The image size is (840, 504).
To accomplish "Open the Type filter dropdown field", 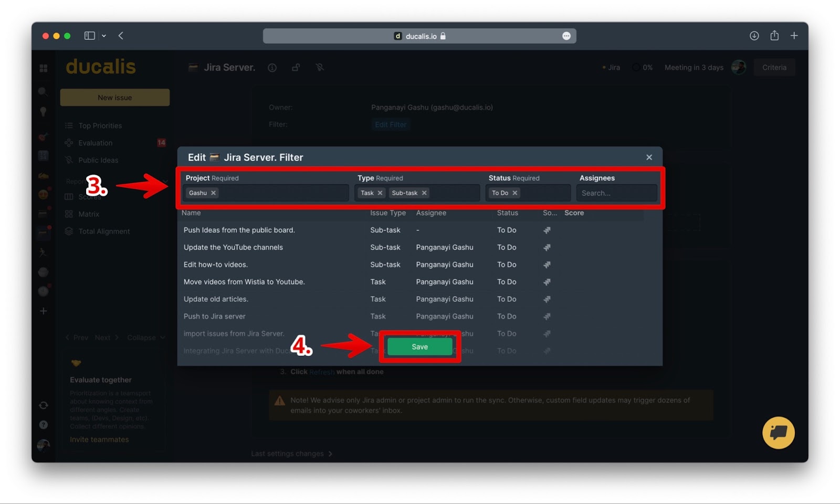I will 417,193.
